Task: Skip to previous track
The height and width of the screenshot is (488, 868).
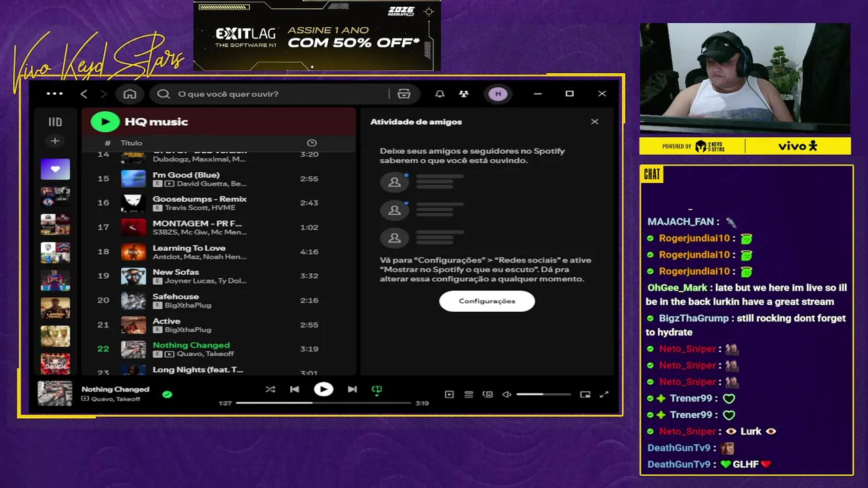Action: coord(294,389)
